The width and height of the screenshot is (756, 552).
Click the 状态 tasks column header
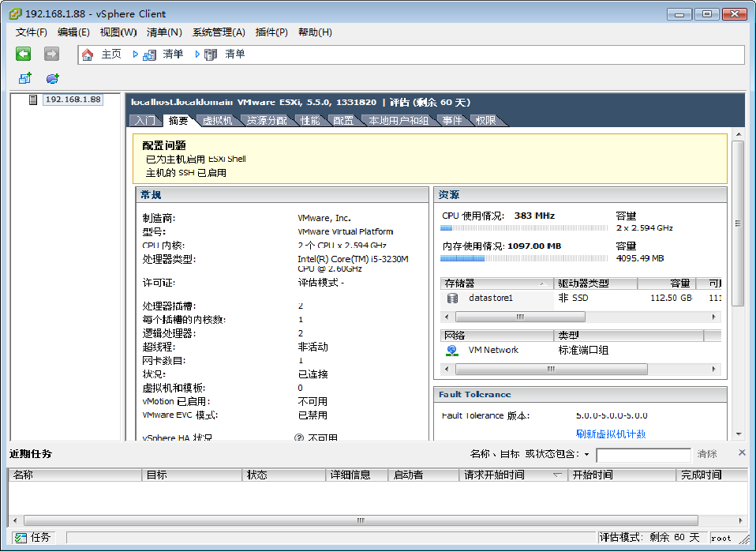pyautogui.click(x=284, y=475)
